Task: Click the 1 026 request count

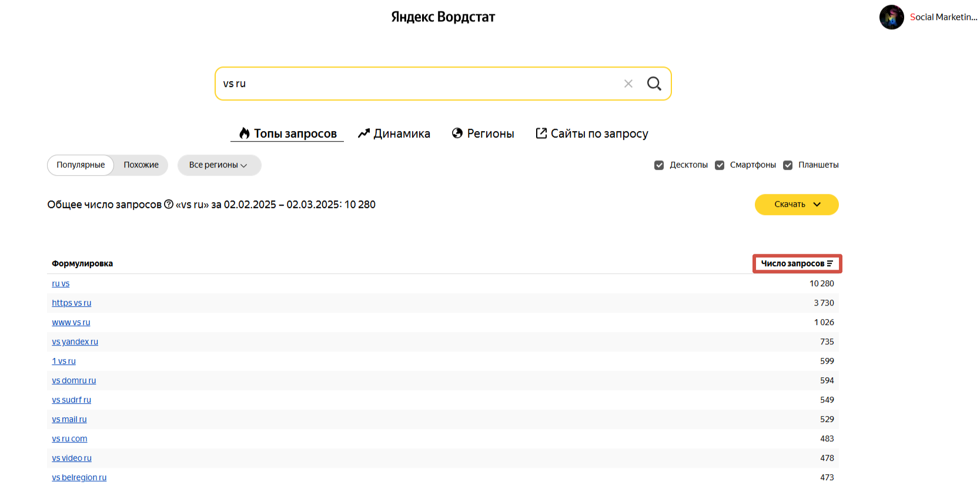Action: [x=824, y=322]
